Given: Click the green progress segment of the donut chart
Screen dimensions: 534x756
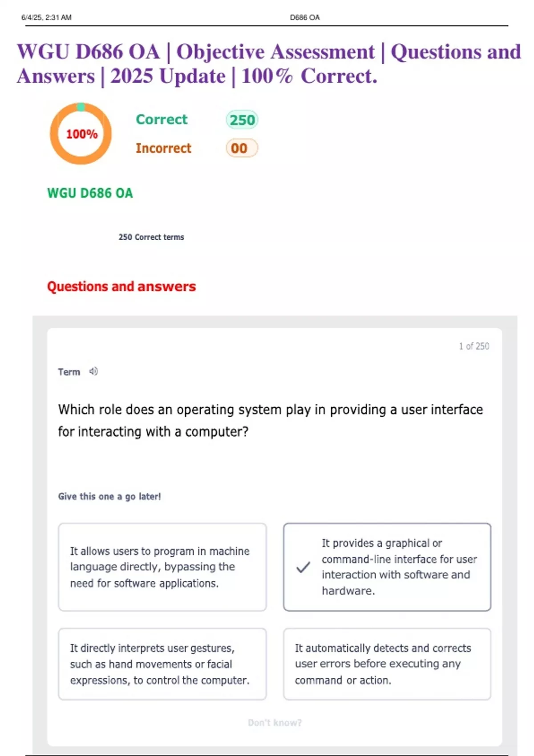Looking at the screenshot, I should [x=81, y=106].
